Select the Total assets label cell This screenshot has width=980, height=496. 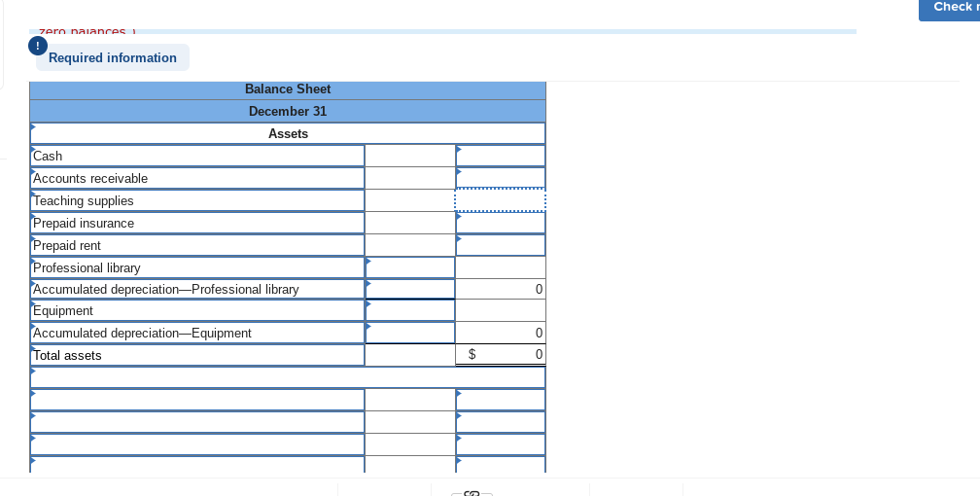pos(197,355)
